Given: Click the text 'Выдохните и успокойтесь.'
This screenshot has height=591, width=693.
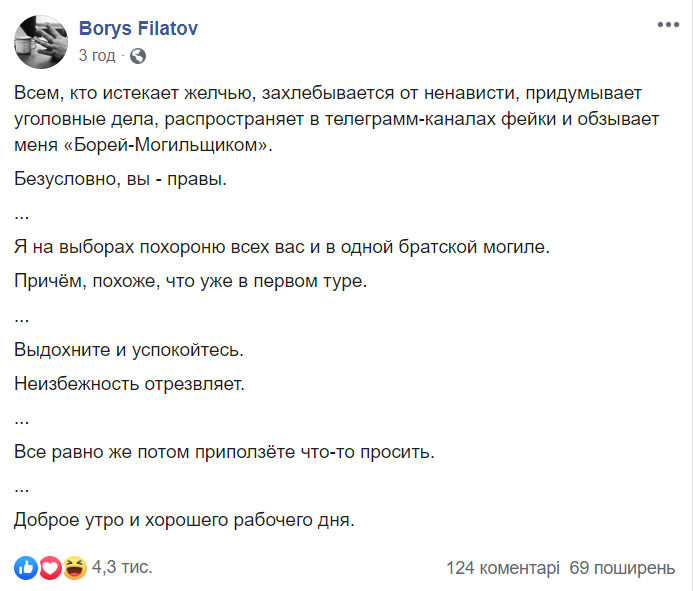Looking at the screenshot, I should tap(129, 350).
